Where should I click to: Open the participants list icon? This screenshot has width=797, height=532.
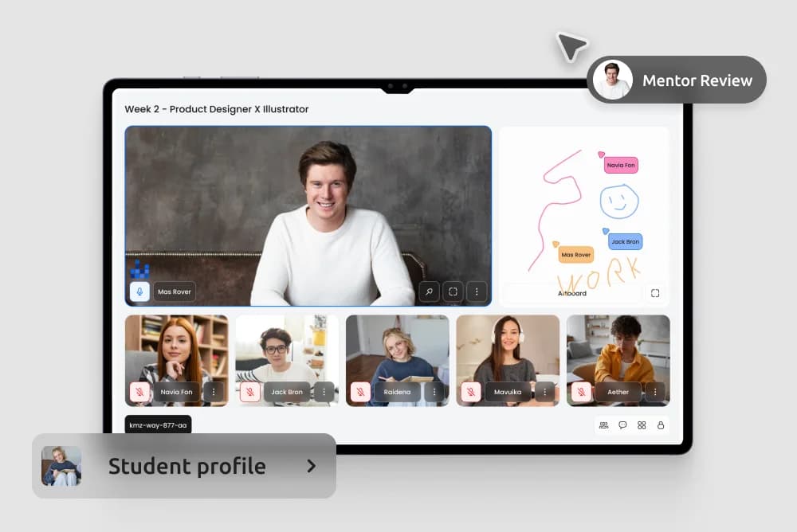[x=603, y=425]
